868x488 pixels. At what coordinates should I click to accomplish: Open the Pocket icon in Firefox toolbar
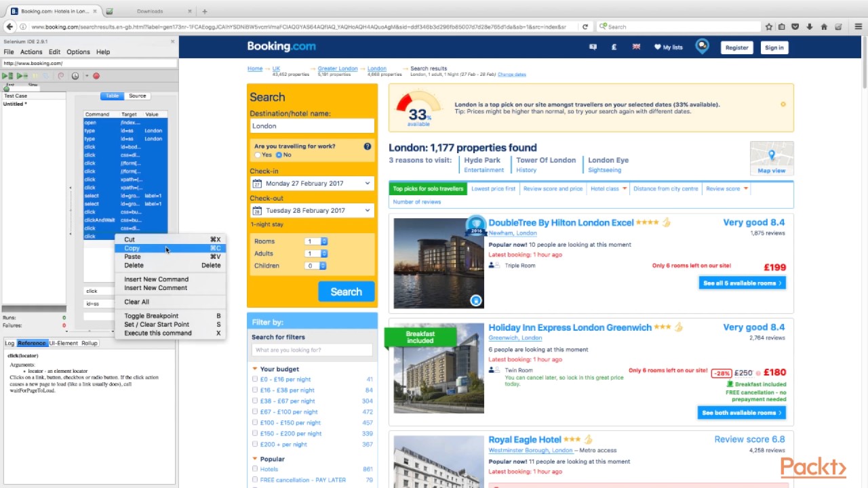[795, 27]
